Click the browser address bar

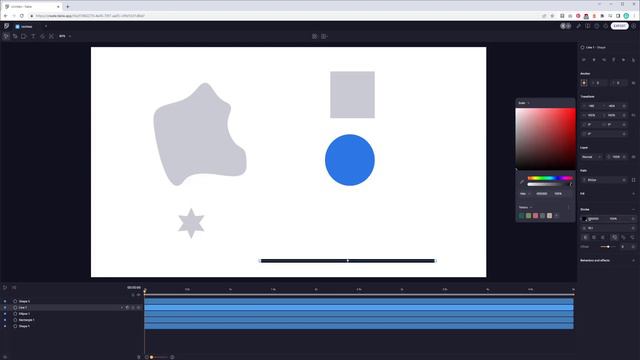pos(286,16)
